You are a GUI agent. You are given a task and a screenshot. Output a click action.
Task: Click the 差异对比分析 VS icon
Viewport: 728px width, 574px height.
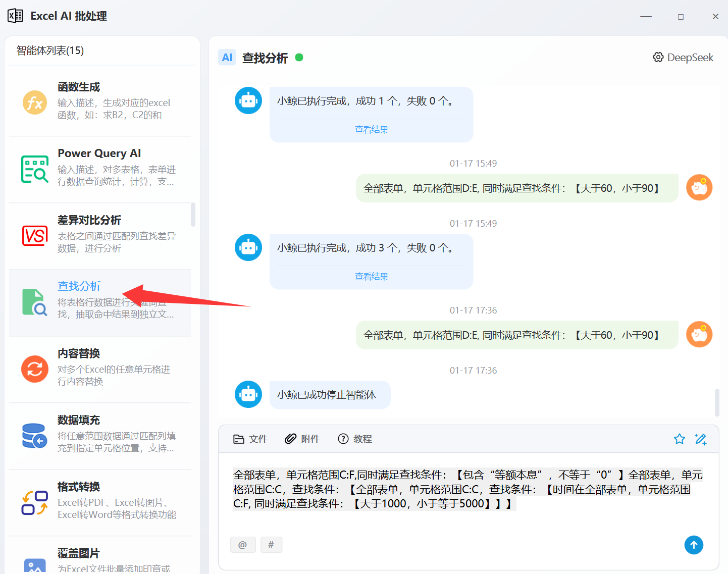pyautogui.click(x=35, y=236)
